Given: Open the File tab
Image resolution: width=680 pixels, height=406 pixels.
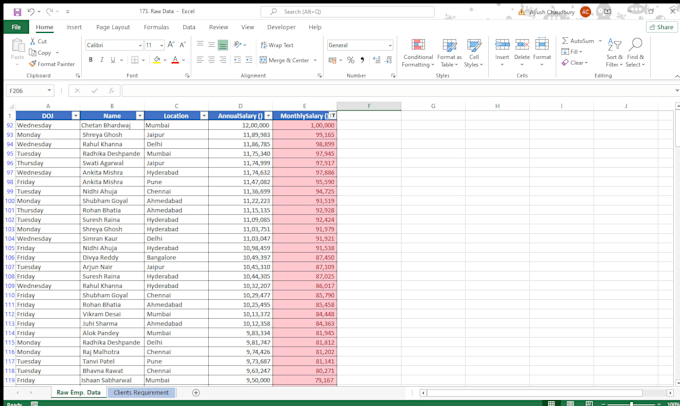Looking at the screenshot, I should (16, 27).
